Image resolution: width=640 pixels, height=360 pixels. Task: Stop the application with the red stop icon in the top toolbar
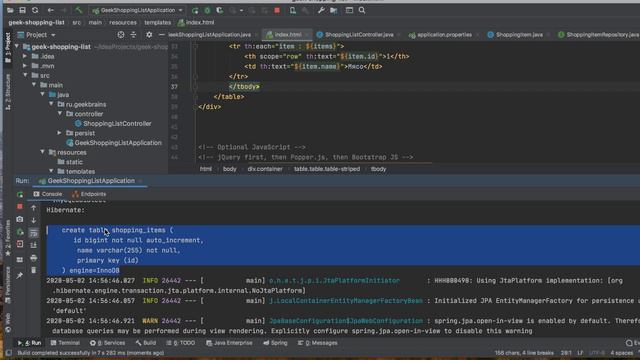277,10
